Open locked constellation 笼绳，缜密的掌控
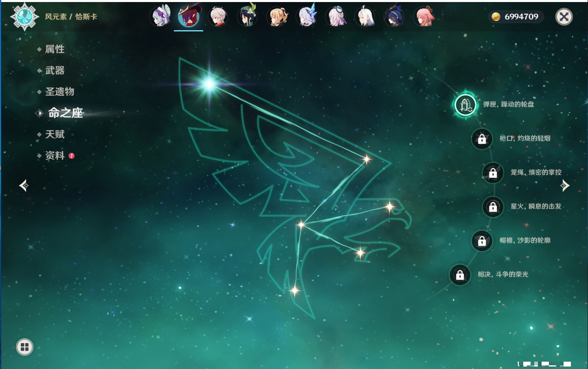Image resolution: width=588 pixels, height=369 pixels. click(493, 173)
